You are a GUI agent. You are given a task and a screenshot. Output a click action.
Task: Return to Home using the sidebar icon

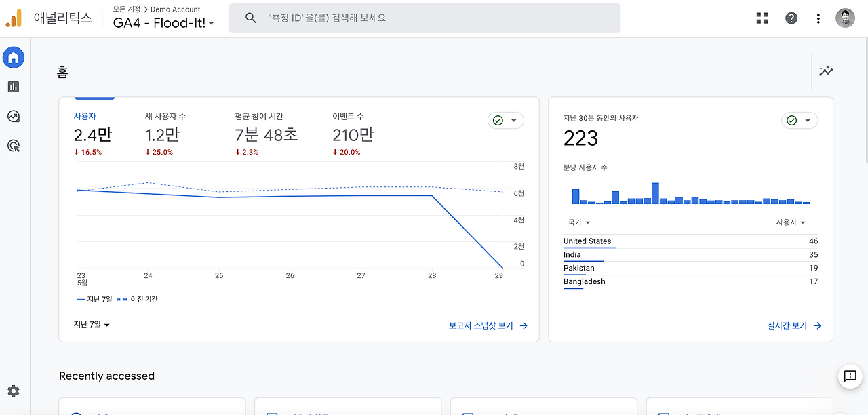click(14, 58)
